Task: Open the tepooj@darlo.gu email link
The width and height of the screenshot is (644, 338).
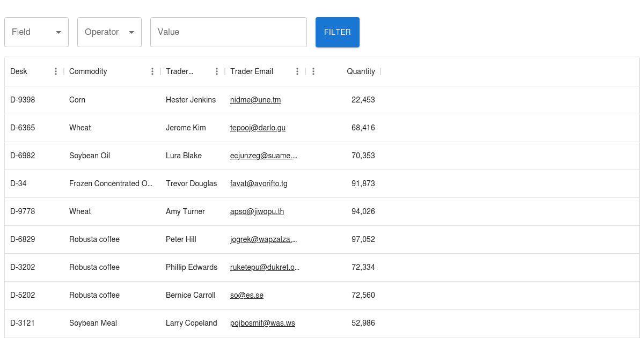Action: click(x=258, y=128)
